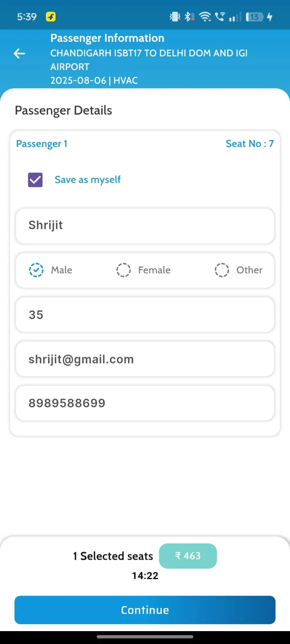This screenshot has width=290, height=644.
Task: Uncheck the Save as myself checkbox
Action: [x=35, y=180]
